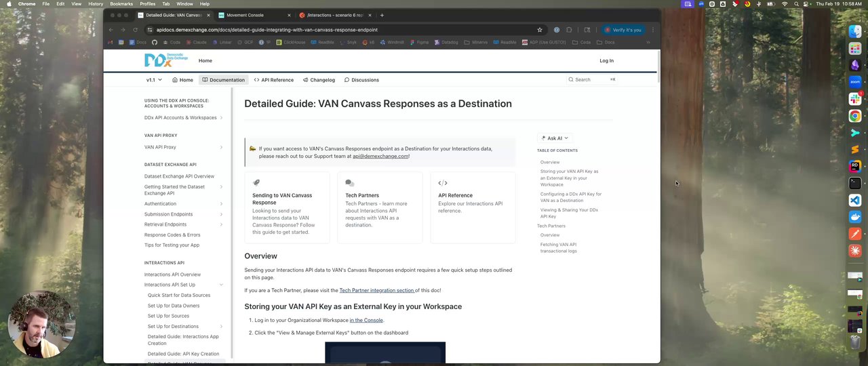Open the ClickHouse bookmark
Viewport: 868px width, 366px height.
coord(291,42)
